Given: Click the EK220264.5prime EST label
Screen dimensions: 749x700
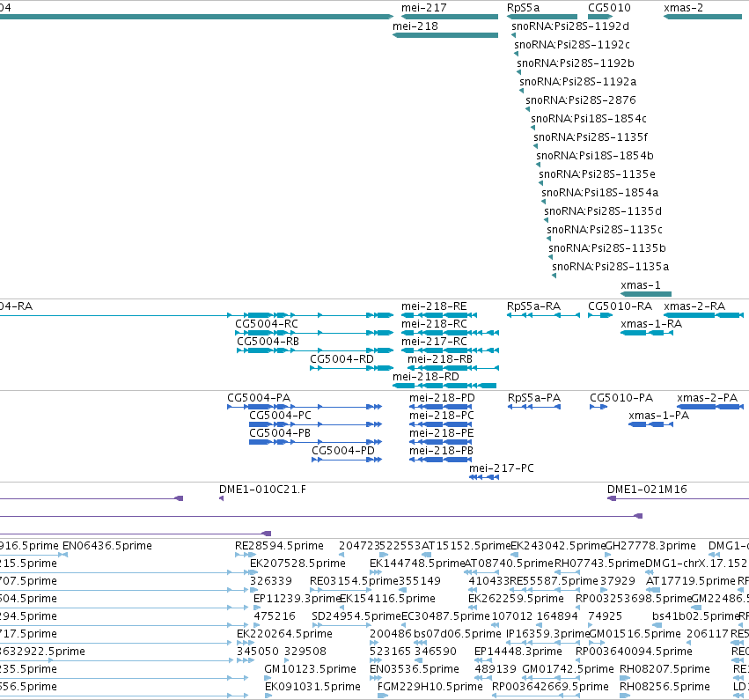Looking at the screenshot, I should [284, 634].
